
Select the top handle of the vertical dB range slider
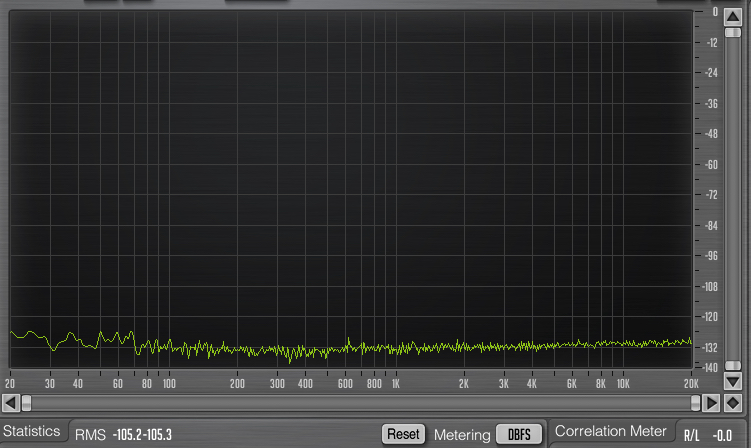coord(733,33)
